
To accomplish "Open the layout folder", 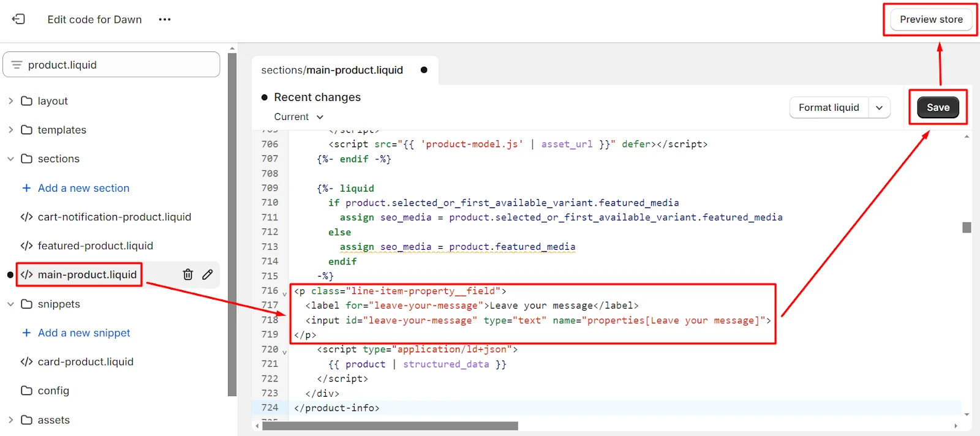I will click(x=53, y=101).
